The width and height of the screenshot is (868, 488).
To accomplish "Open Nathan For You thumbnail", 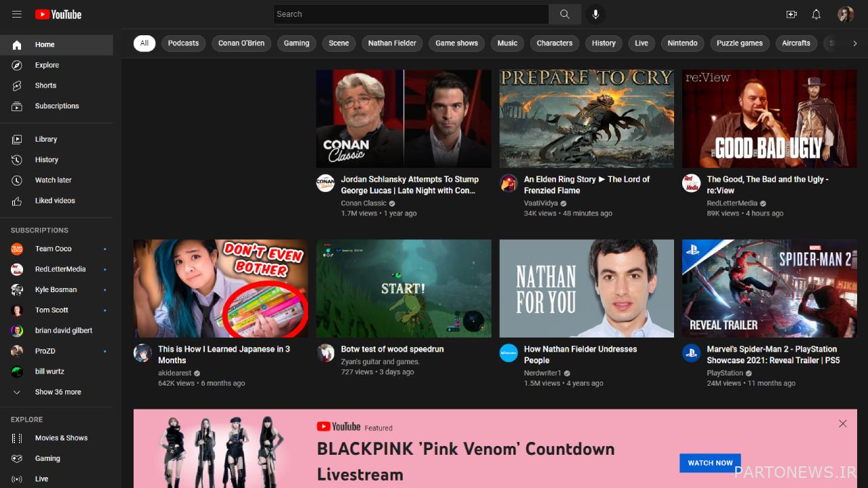I will (587, 289).
